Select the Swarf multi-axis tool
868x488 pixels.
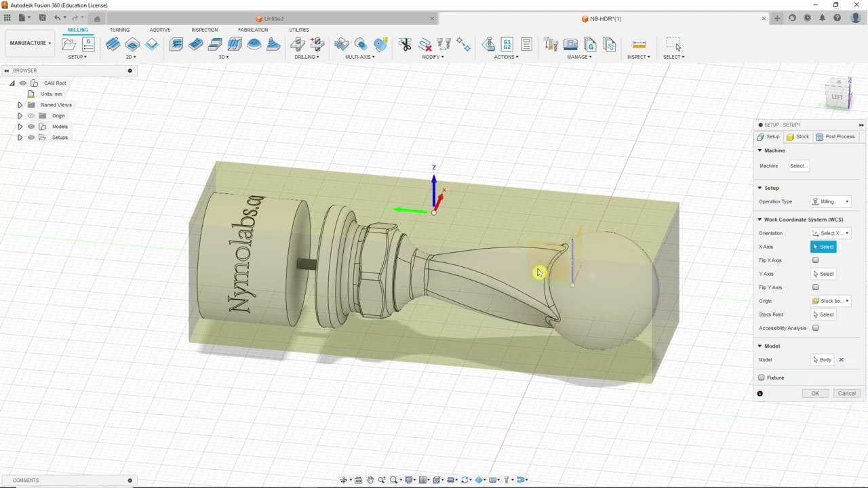click(x=341, y=45)
